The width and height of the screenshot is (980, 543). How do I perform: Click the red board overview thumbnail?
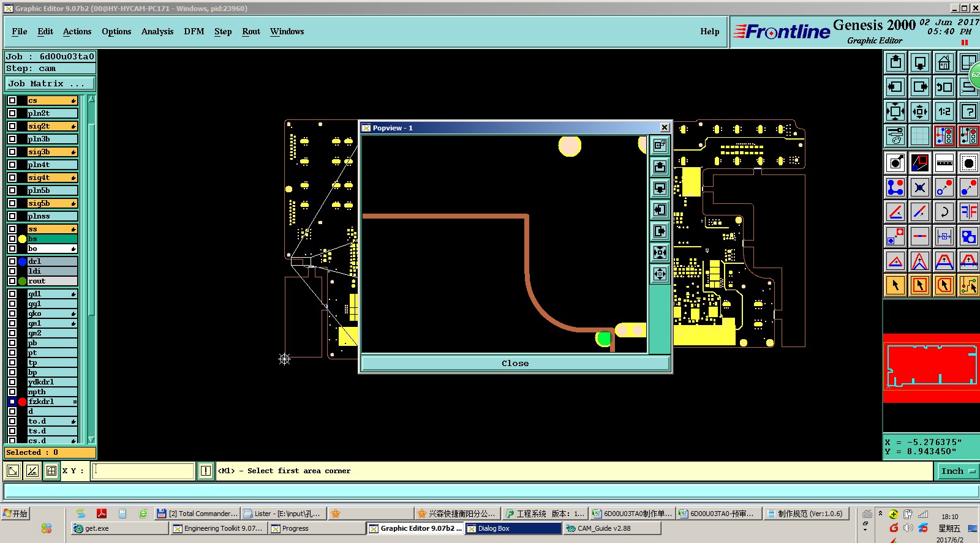point(931,367)
